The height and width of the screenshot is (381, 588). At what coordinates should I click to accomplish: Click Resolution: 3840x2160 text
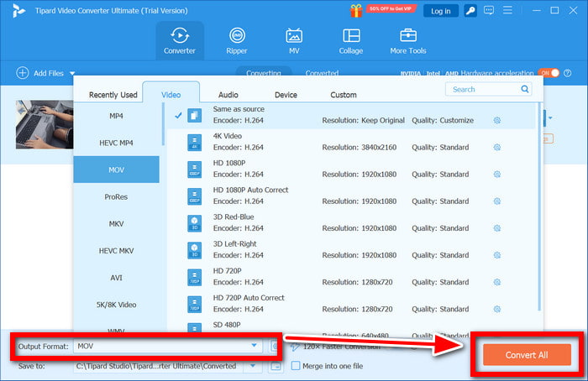click(359, 147)
